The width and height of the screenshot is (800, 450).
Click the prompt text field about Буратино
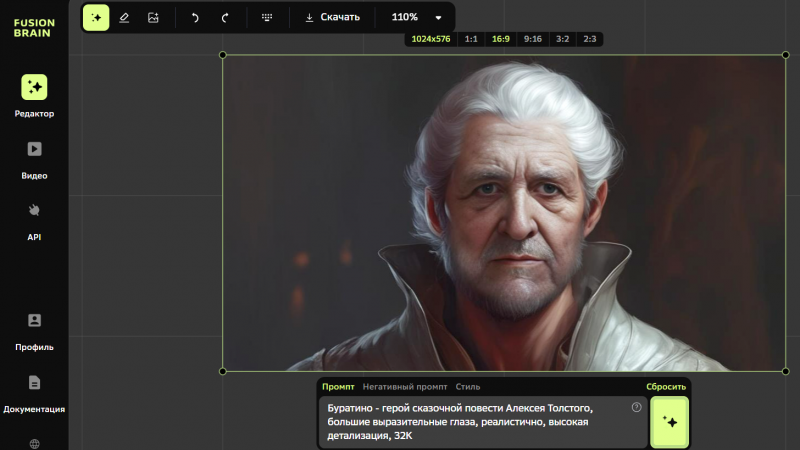483,422
